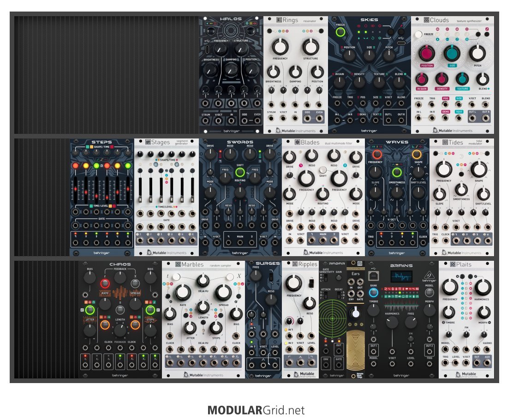Click the Tides TRIG input jack
The image size is (513, 420).
point(435,240)
